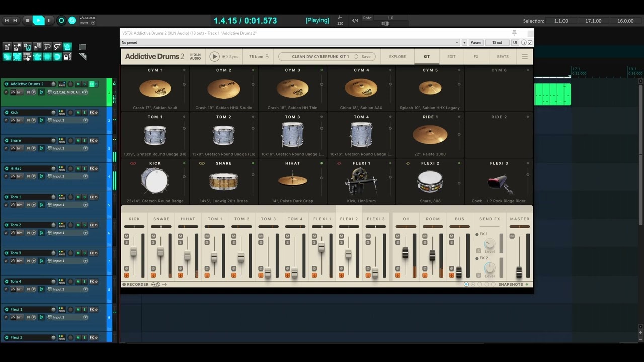This screenshot has width=644, height=362.
Task: Click the Save preset button
Action: click(366, 57)
